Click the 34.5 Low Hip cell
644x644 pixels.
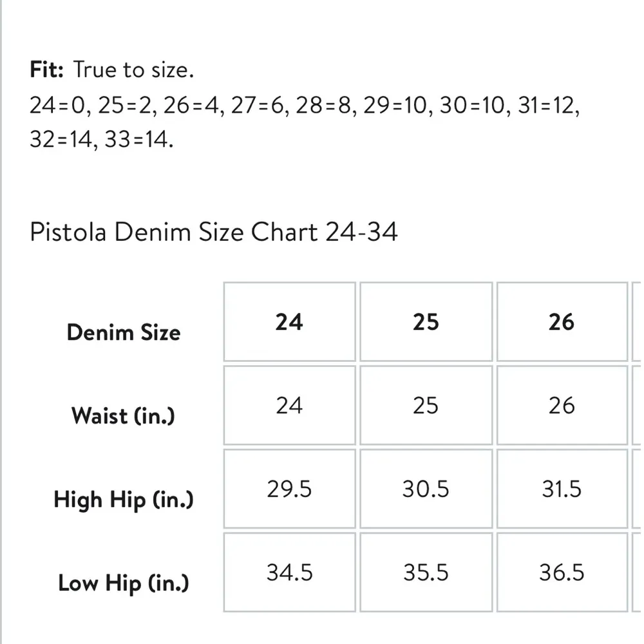289,572
